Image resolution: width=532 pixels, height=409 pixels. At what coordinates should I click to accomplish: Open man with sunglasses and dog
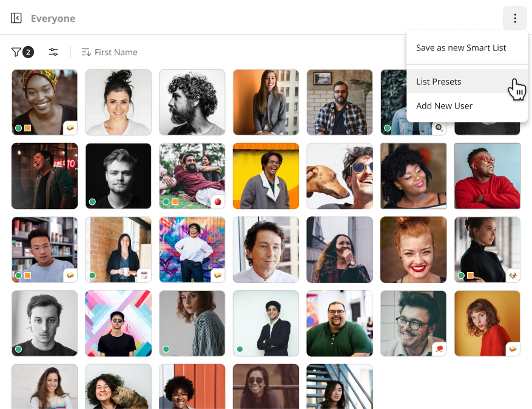click(340, 176)
